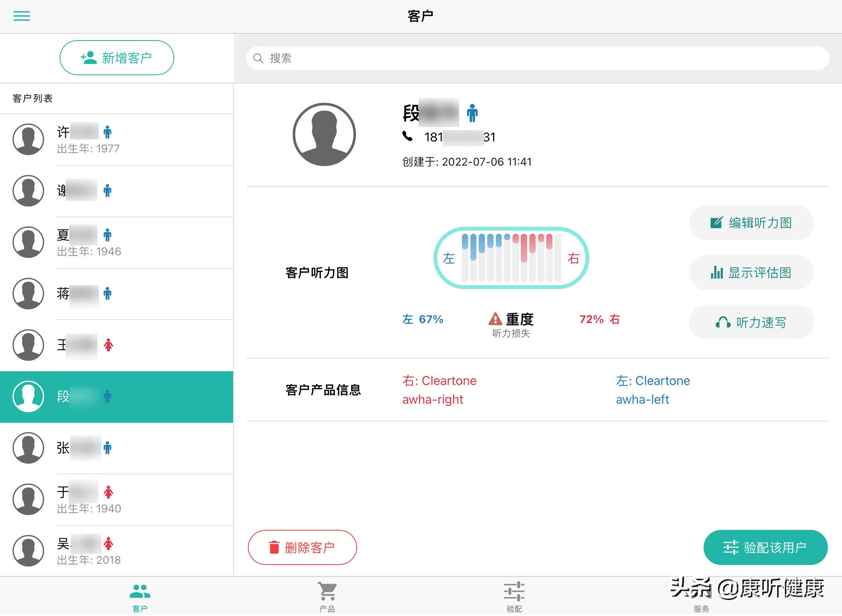Click the search magnifier icon

258,58
